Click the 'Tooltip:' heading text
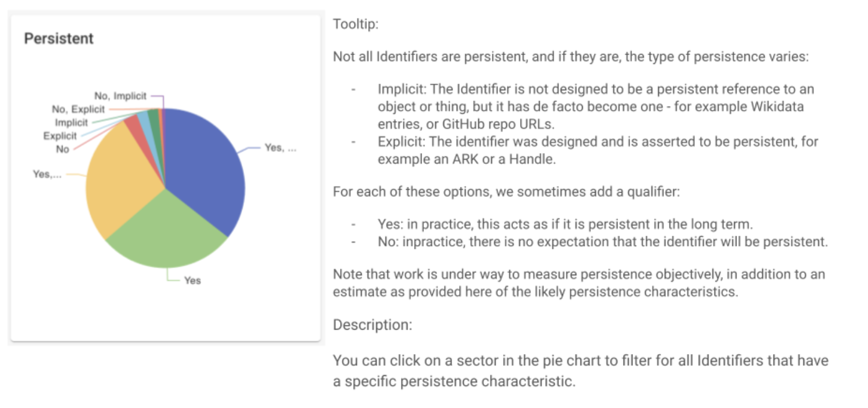The image size is (868, 408). click(356, 25)
